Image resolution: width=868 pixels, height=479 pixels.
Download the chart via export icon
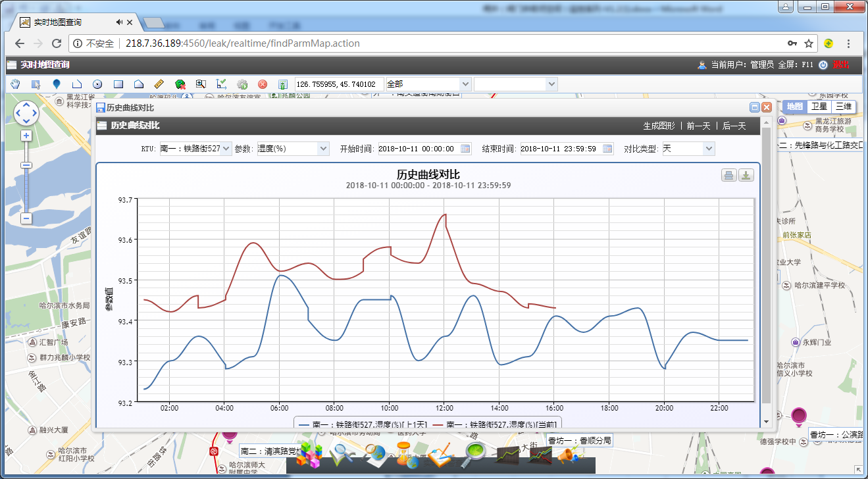[746, 175]
